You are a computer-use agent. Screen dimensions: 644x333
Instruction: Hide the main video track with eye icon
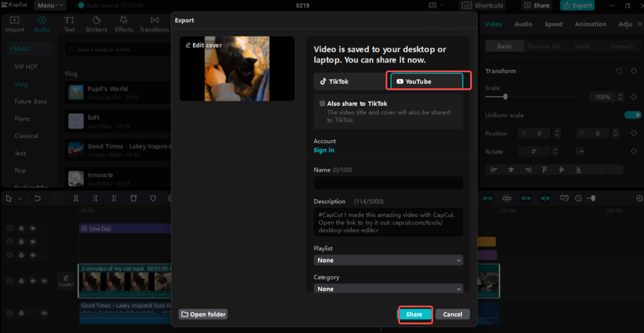(x=33, y=281)
